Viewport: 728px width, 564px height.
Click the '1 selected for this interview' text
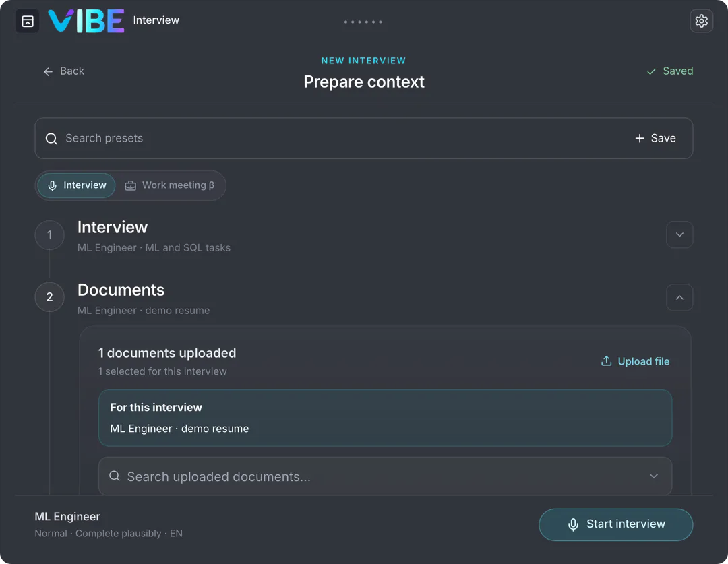click(162, 371)
